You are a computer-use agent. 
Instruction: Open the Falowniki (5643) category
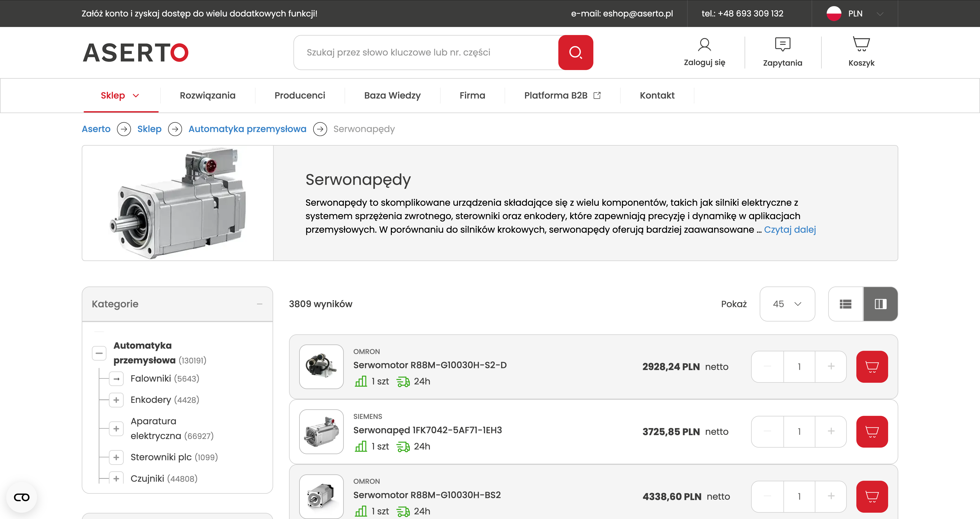pos(165,379)
